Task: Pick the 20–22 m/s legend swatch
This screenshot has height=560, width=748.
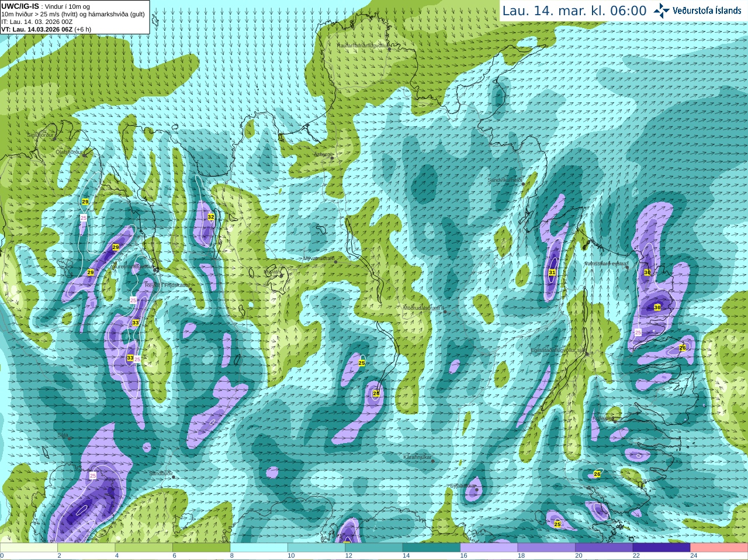Action: (x=604, y=548)
